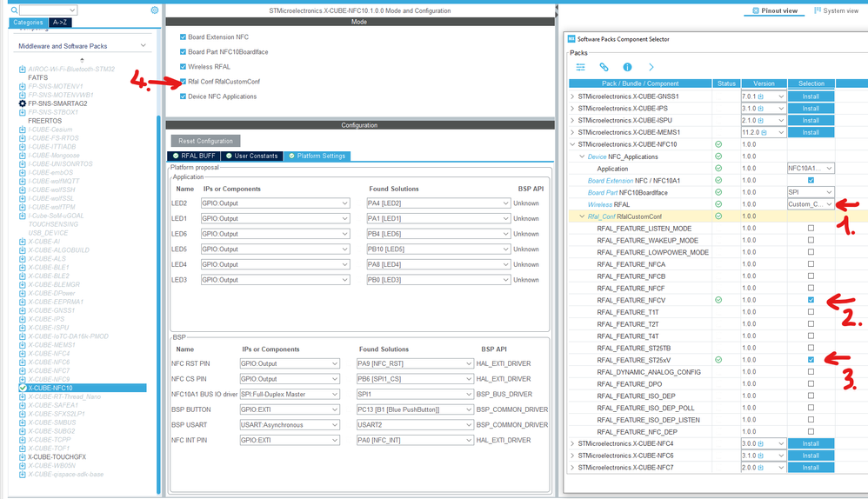This screenshot has height=499, width=868.
Task: Click the Reset Configuration button
Action: point(205,141)
